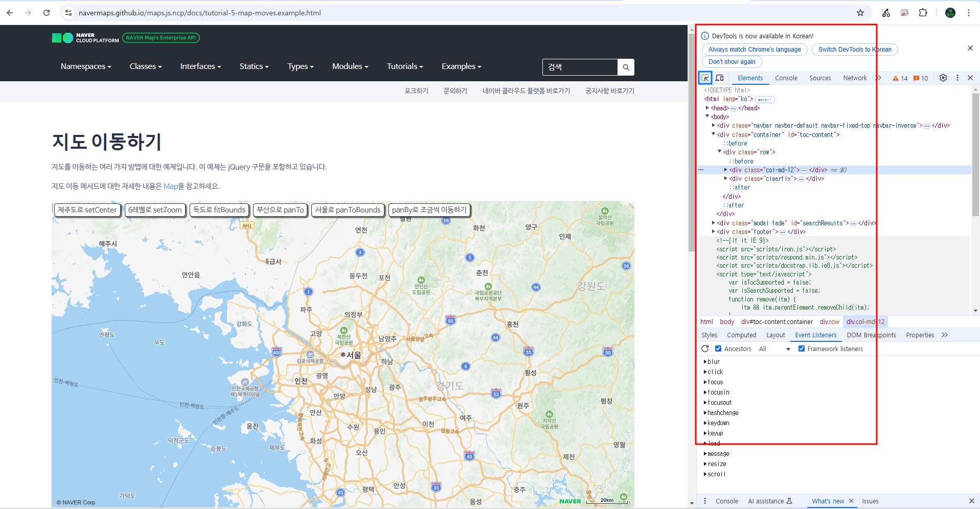Toggle the device toolbar icon in DevTools
The width and height of the screenshot is (980, 509).
pos(719,78)
